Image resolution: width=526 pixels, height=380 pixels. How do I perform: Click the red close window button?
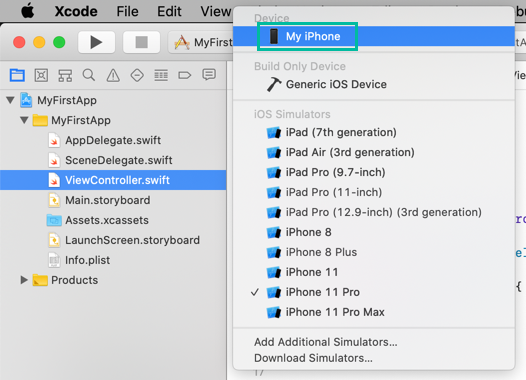pyautogui.click(x=19, y=42)
